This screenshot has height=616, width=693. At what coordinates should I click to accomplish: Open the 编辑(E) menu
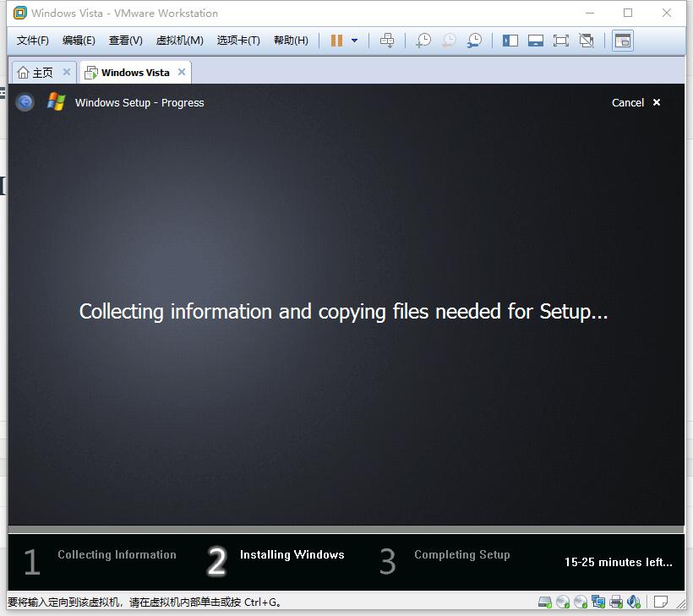tap(79, 41)
